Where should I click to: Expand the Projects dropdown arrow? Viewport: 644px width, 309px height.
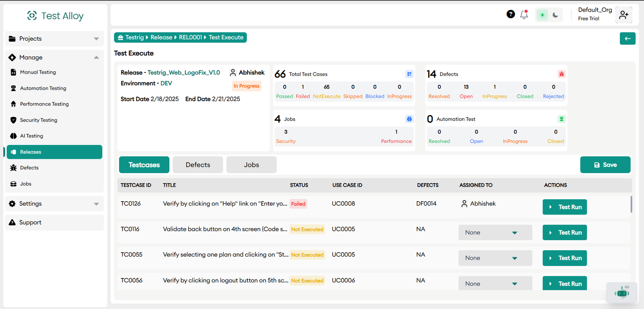tap(96, 39)
